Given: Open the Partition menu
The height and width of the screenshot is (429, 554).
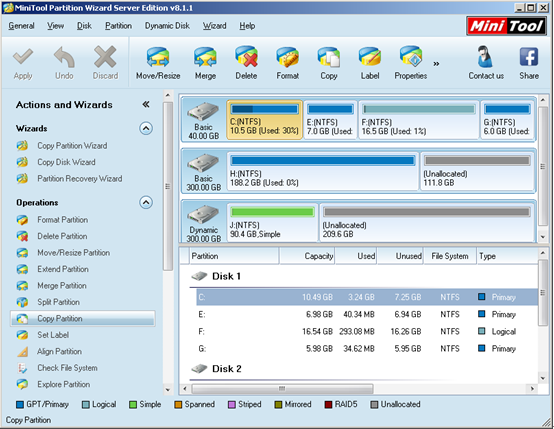Looking at the screenshot, I should click(x=118, y=26).
